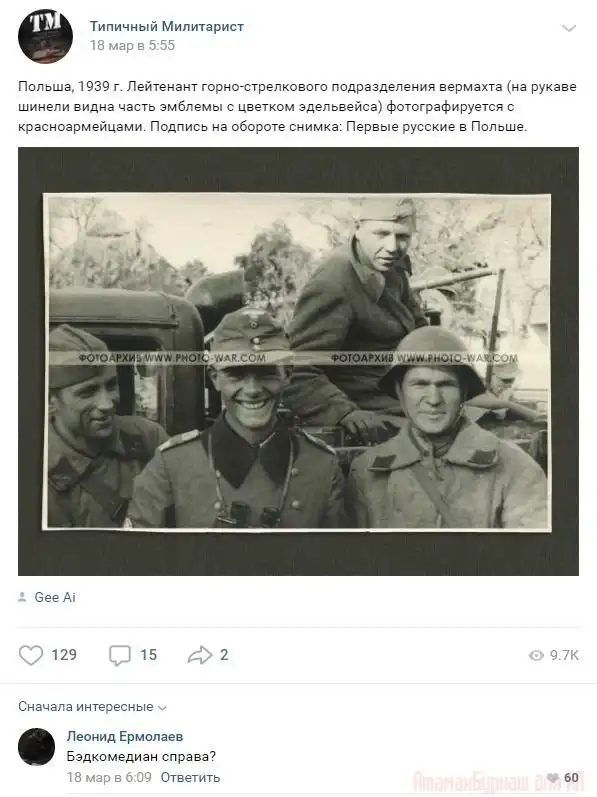Reply to the comment with Ответить

(190, 777)
